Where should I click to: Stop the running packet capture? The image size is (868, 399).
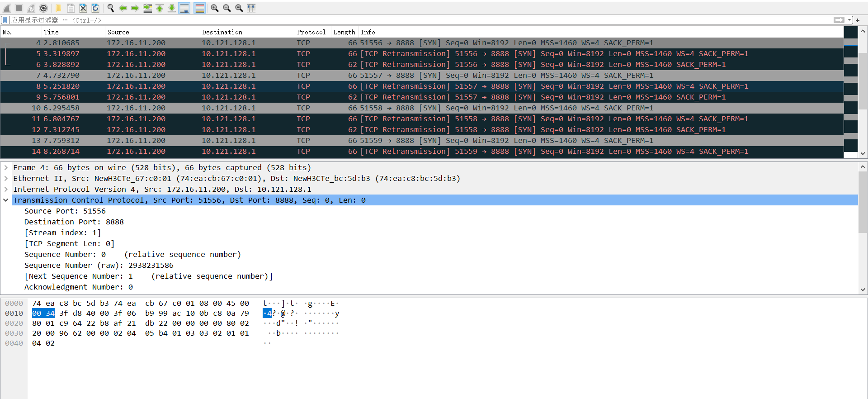(x=19, y=8)
